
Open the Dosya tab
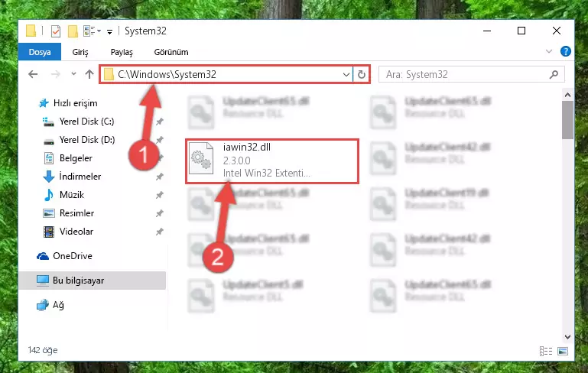point(40,52)
